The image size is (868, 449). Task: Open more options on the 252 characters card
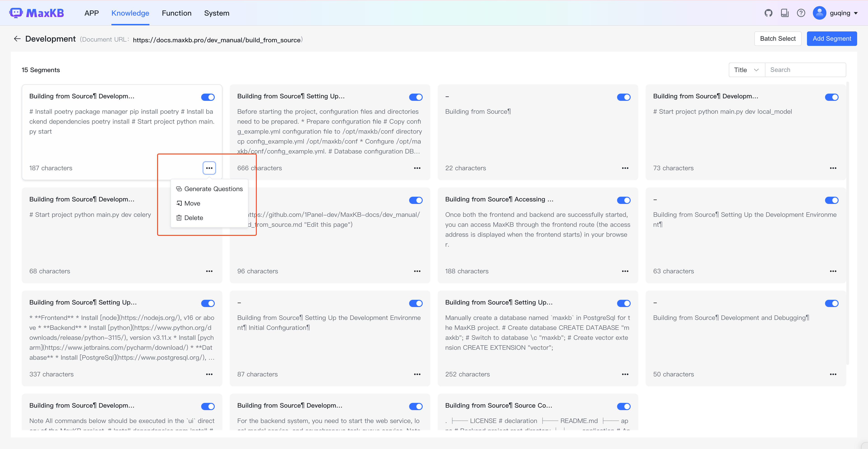[x=625, y=374]
